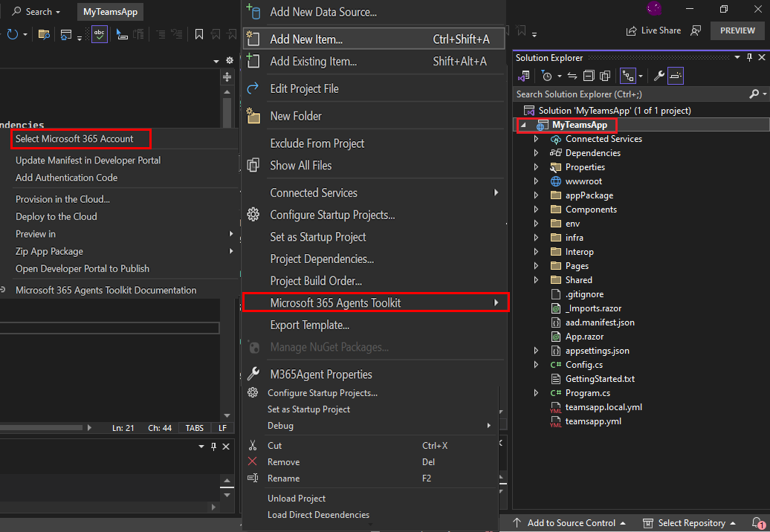770x532 pixels.
Task: Pin the Solution Explorer panel
Action: coord(749,57)
